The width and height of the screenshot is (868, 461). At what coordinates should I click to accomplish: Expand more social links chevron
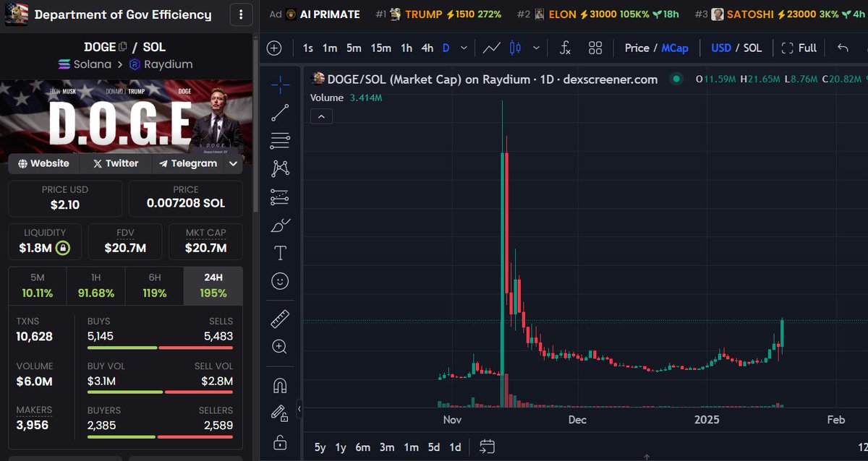tap(233, 164)
